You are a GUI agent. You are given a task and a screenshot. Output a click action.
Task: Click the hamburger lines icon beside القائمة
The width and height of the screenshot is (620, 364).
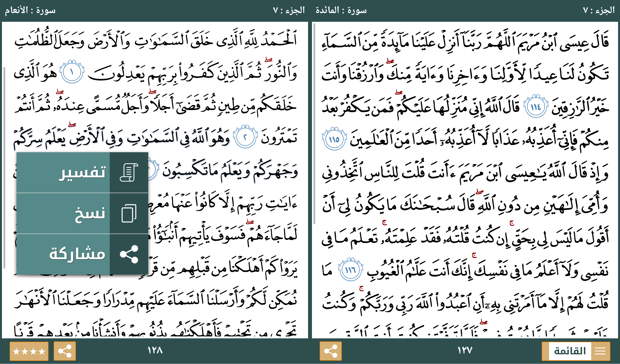pos(600,351)
